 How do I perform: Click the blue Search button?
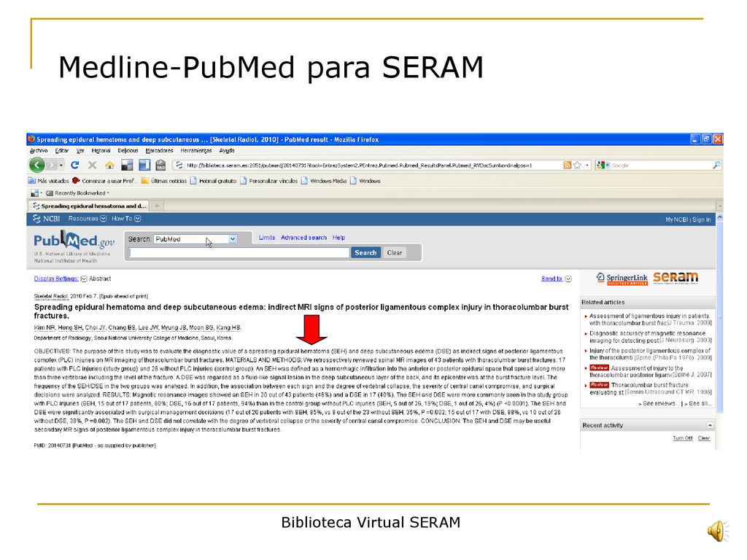pos(365,253)
